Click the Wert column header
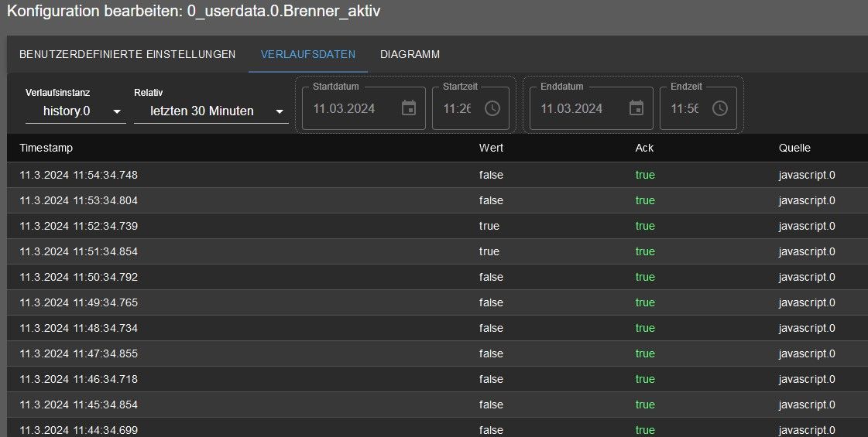The width and height of the screenshot is (868, 437). pyautogui.click(x=491, y=148)
